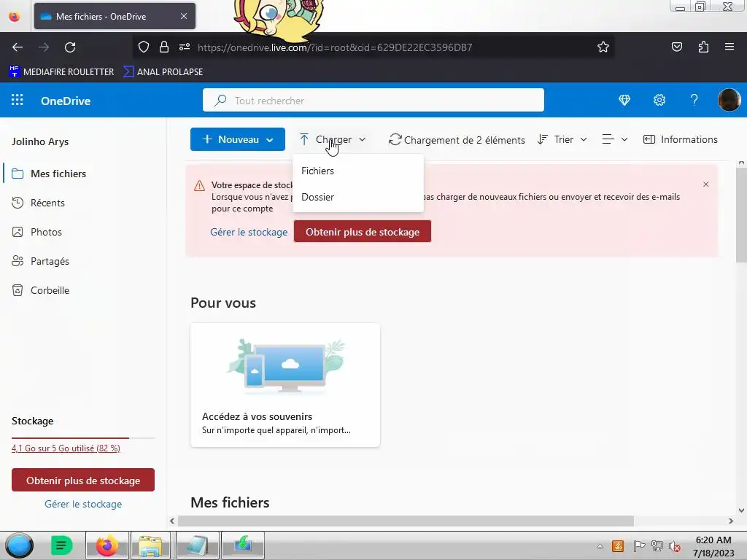
Task: Reload the page with the refresh icon
Action: [70, 47]
